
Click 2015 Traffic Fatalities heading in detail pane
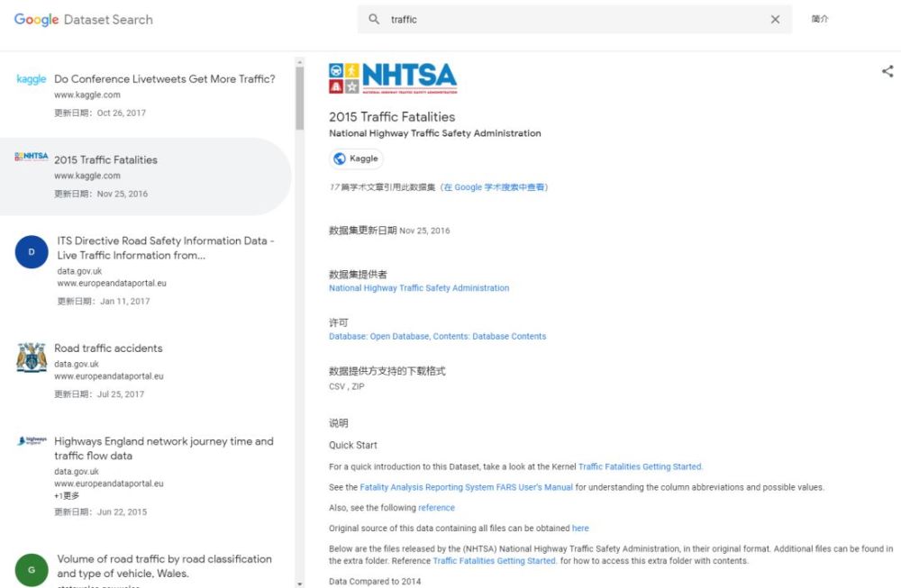[392, 117]
